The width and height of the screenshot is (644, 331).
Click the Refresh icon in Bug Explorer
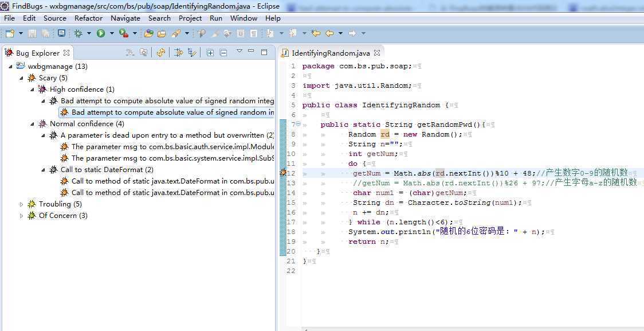161,53
